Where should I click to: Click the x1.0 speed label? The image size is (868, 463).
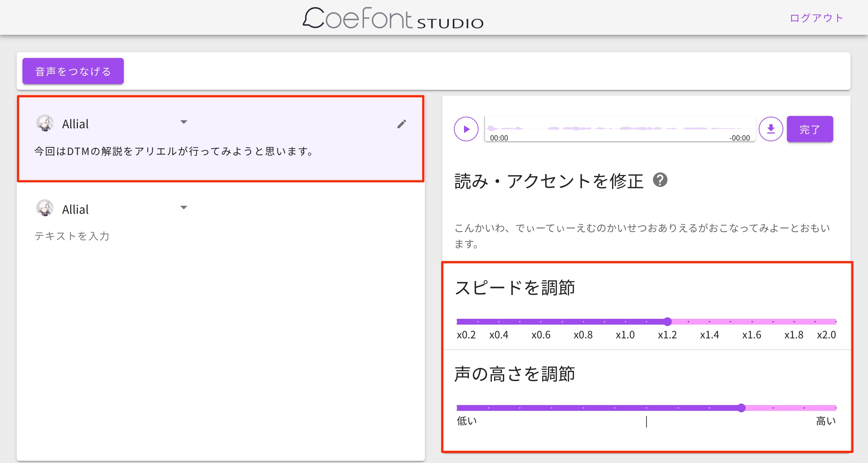coord(625,335)
